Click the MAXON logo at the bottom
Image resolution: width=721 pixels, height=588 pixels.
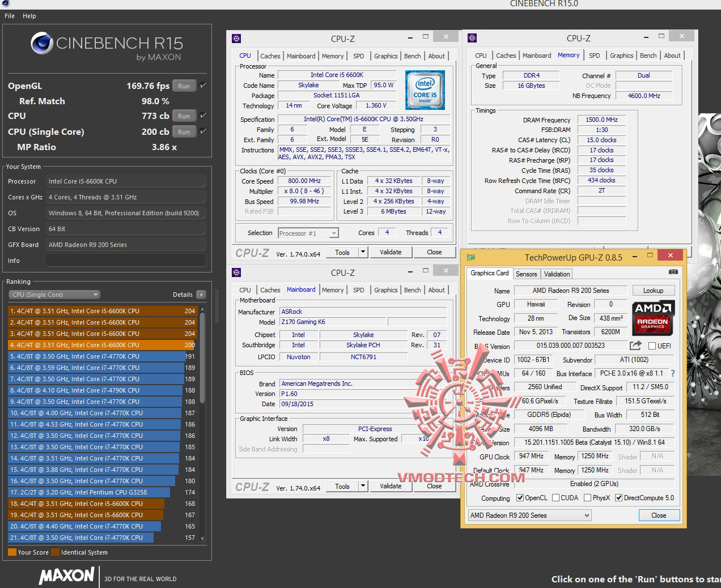66,576
